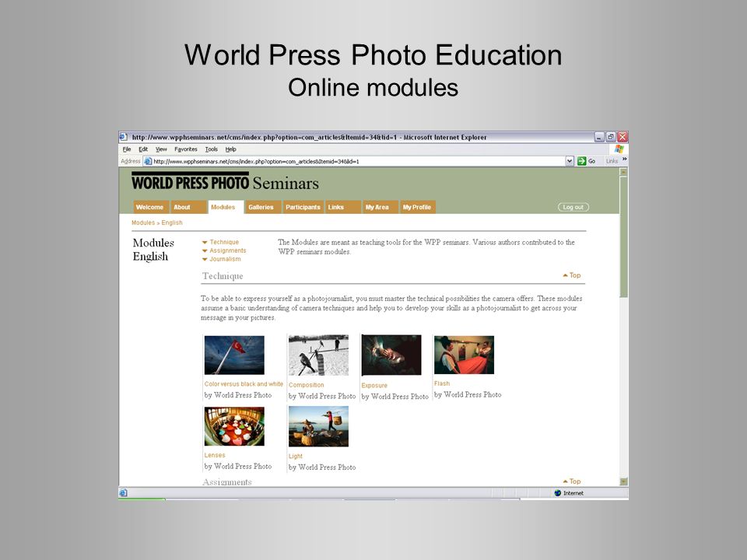
Task: Click the Internet Explorer title bar icon
Action: coord(124,137)
